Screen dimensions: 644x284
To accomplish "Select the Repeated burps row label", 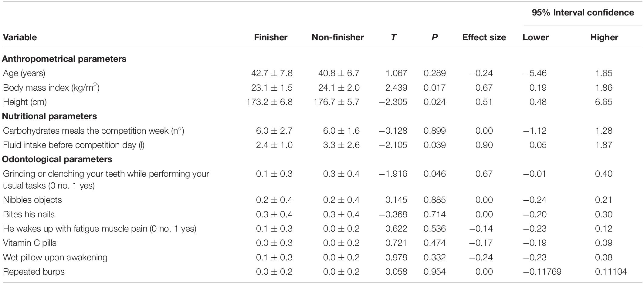I will (x=34, y=272).
